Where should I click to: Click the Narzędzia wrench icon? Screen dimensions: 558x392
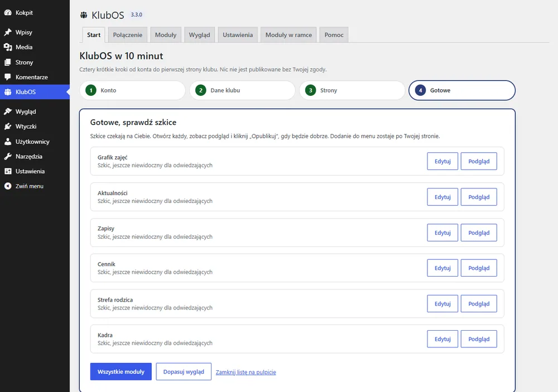8,156
